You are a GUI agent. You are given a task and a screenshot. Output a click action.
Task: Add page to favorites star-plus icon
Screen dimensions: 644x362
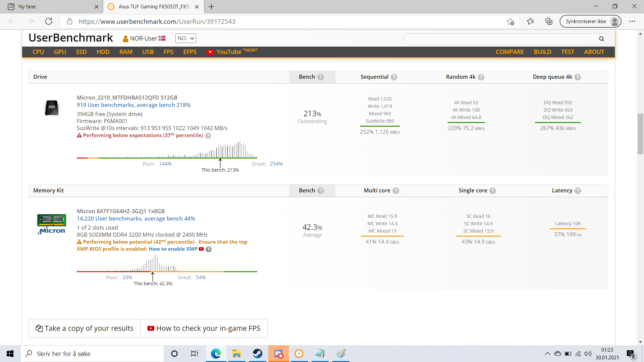511,21
